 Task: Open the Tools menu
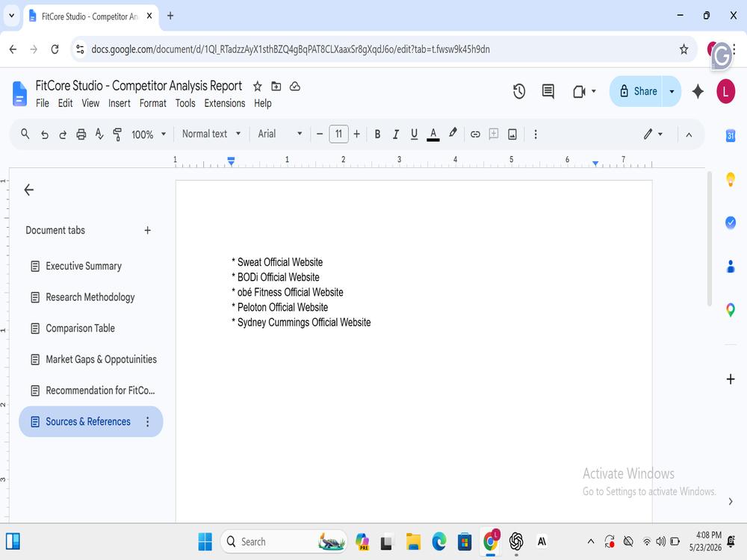185,103
